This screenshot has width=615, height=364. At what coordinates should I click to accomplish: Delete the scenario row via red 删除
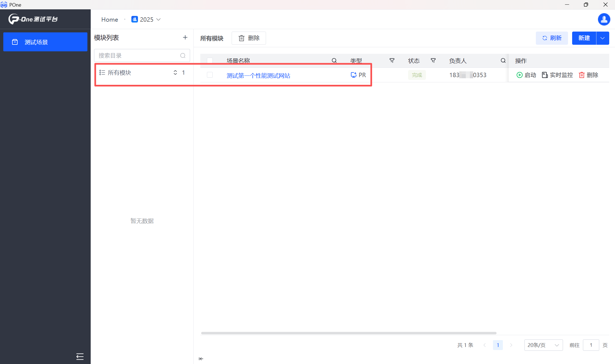pos(588,75)
